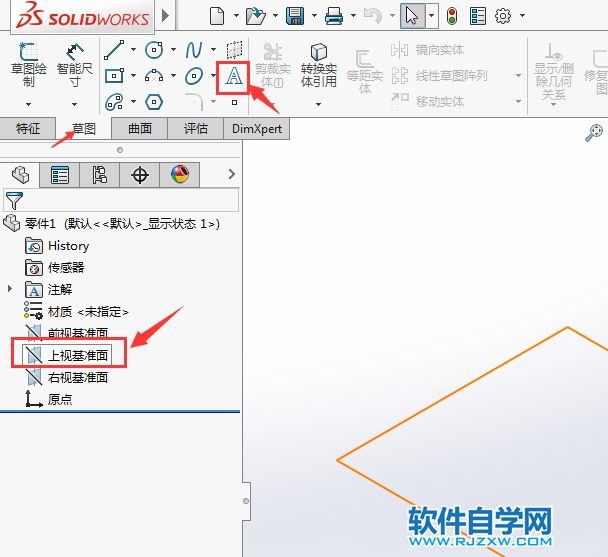This screenshot has height=557, width=608.
Task: Select the Ellipse sketch tool
Action: tap(194, 76)
